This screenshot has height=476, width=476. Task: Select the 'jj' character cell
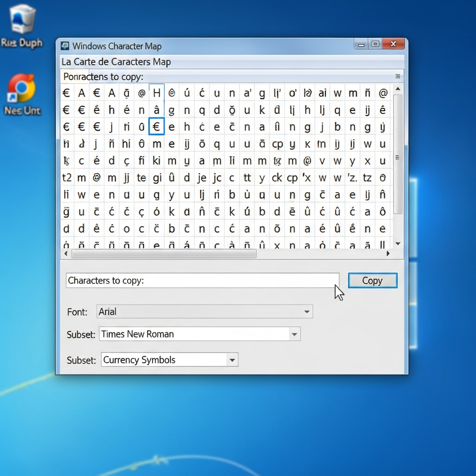(126, 178)
